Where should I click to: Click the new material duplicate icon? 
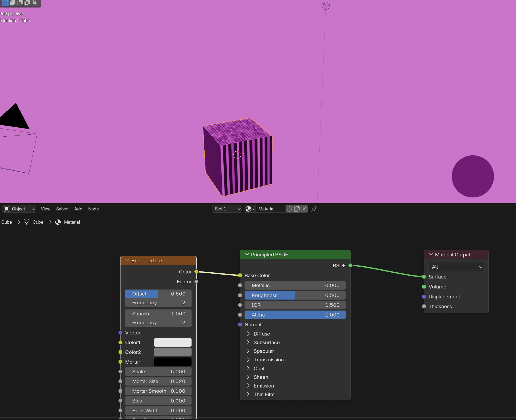[x=297, y=209]
